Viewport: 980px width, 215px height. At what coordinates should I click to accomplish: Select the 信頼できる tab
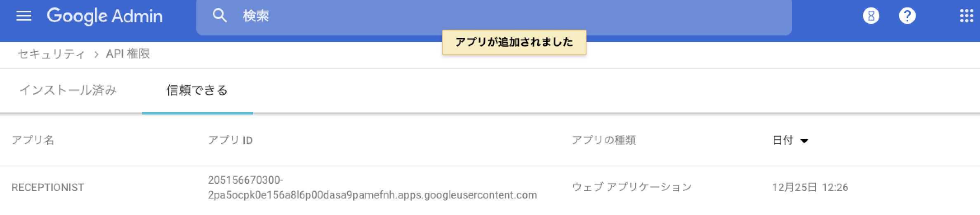(197, 90)
